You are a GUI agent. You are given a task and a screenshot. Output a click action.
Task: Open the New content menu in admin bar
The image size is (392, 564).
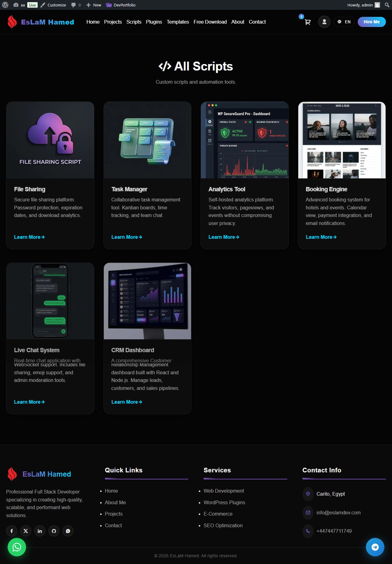tap(94, 5)
